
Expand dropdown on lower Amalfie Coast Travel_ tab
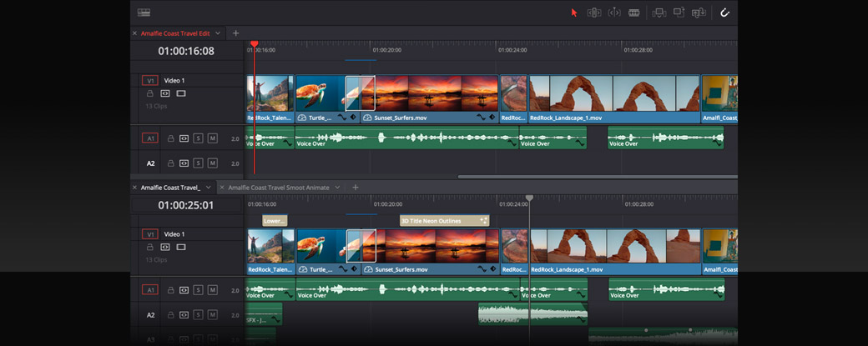click(x=208, y=188)
